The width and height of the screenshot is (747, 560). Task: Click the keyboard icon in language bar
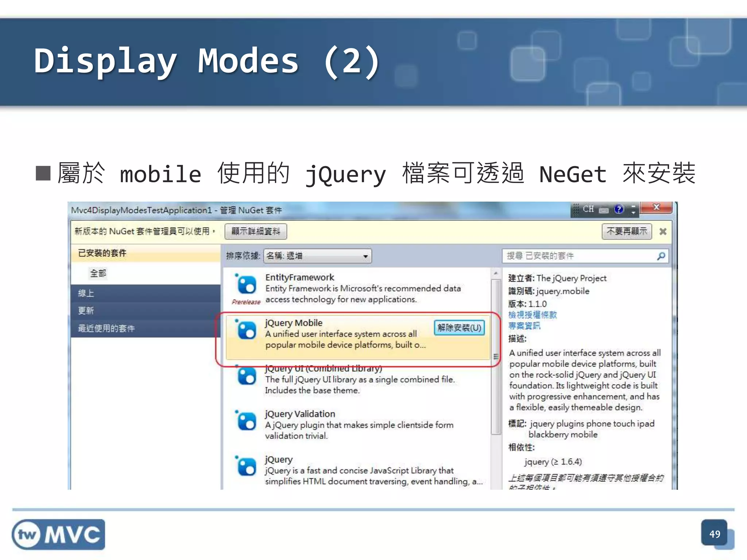[x=604, y=210]
